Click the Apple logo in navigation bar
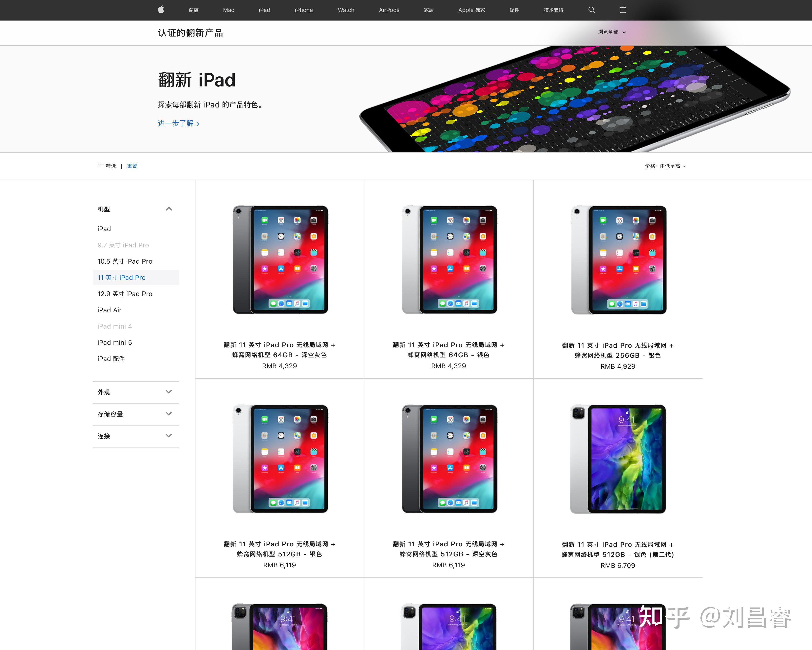812x650 pixels. (x=161, y=10)
